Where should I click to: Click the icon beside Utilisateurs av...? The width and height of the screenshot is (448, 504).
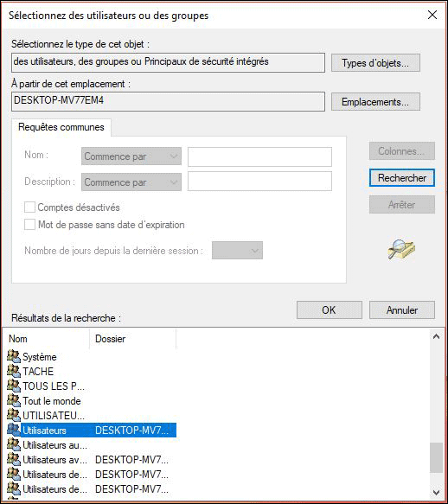14,460
